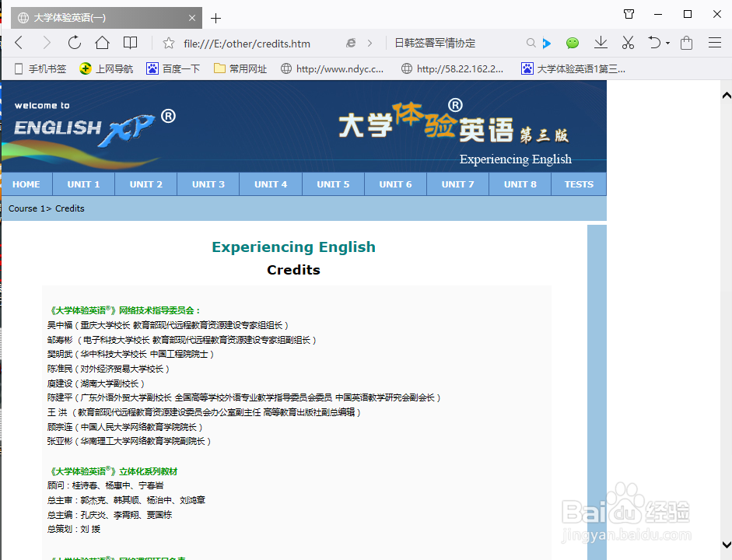Open UNIT 5 in the navigation bar

(333, 184)
